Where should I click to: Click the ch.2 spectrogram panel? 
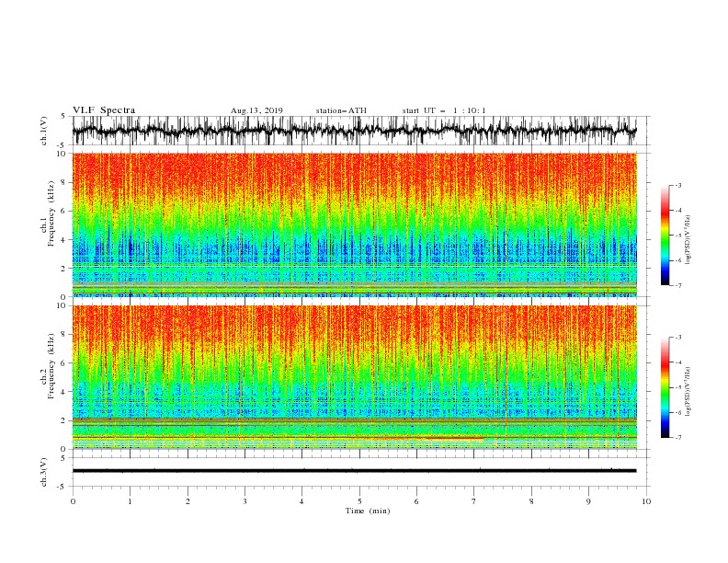355,377
